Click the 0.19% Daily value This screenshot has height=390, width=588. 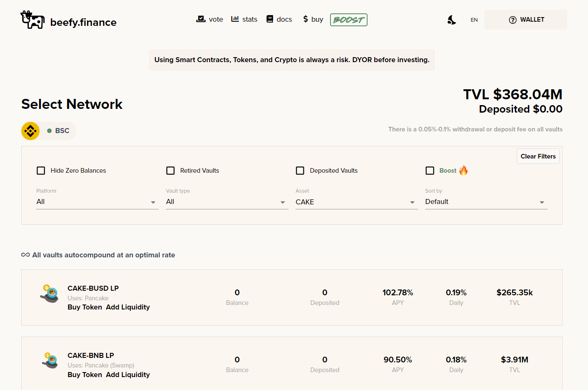pyautogui.click(x=456, y=292)
